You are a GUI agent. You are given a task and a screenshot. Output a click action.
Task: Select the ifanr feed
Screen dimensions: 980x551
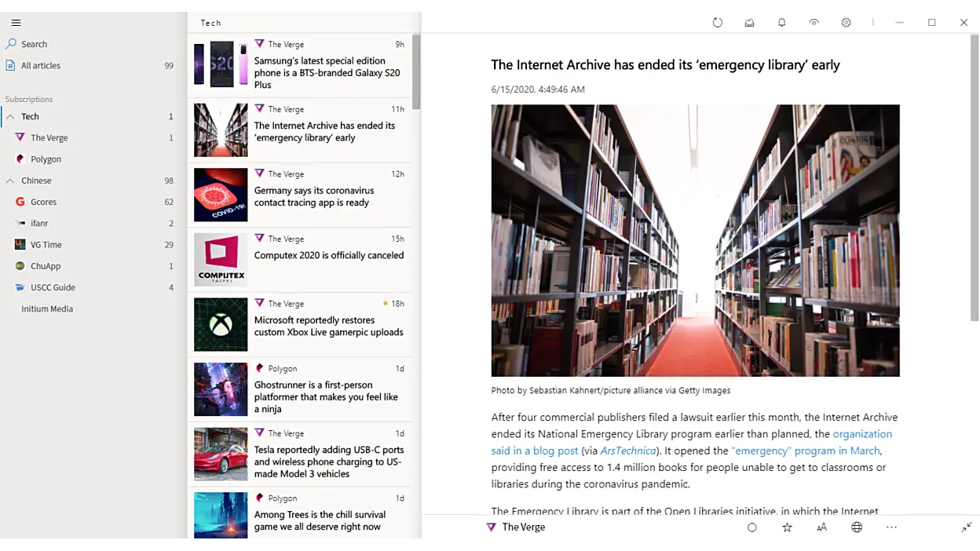93,223
